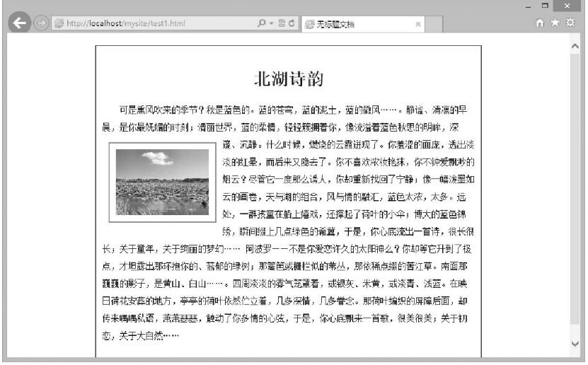Screen dimensions: 588x365
Task: Open the Favorites star panel
Action: click(555, 23)
